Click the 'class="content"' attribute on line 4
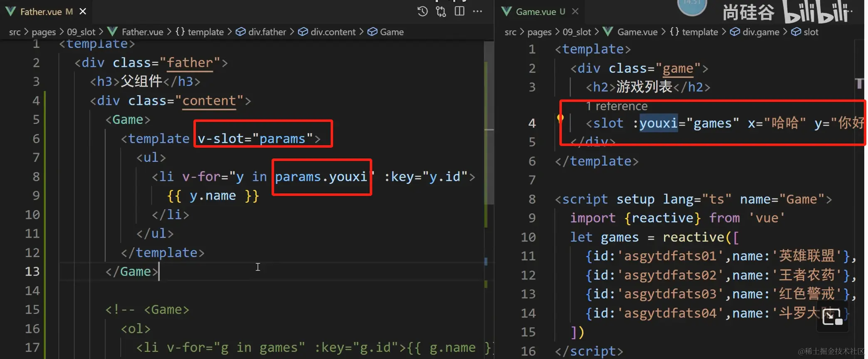The image size is (868, 359). pos(185,101)
